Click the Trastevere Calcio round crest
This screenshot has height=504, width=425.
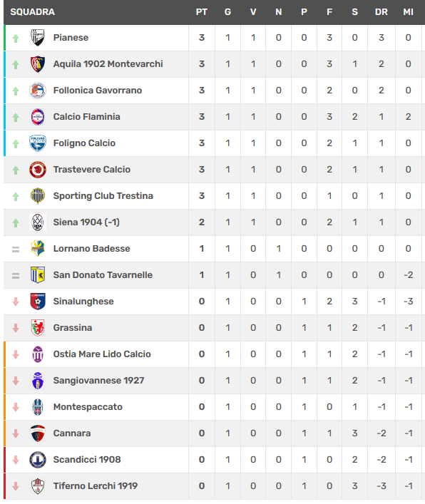click(38, 170)
